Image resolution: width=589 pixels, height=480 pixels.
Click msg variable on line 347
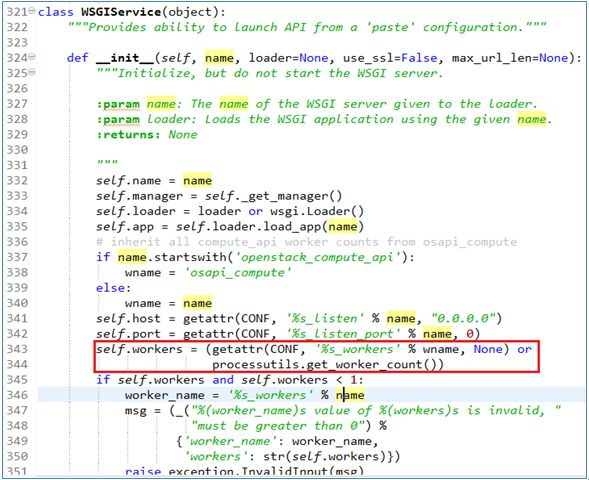pyautogui.click(x=136, y=411)
